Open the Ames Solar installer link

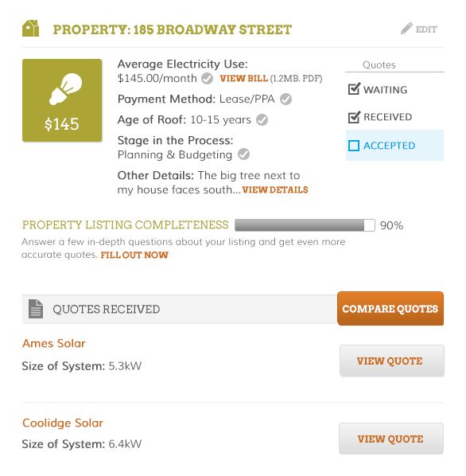point(53,343)
